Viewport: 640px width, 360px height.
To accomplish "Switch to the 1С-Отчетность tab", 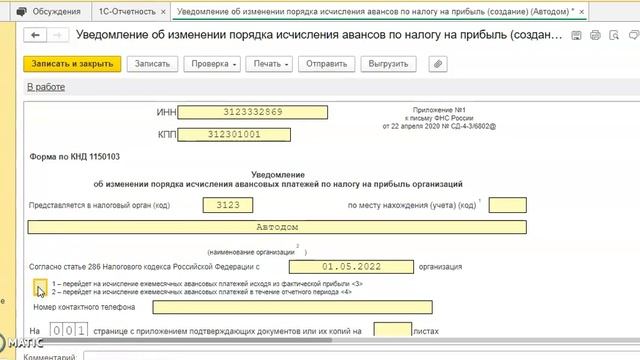I will pyautogui.click(x=127, y=11).
